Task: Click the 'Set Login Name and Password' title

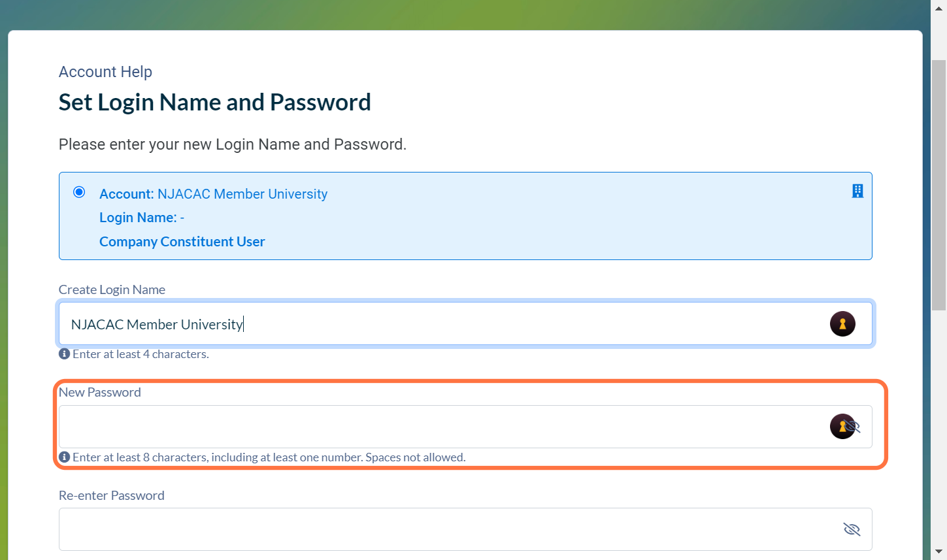Action: click(215, 103)
